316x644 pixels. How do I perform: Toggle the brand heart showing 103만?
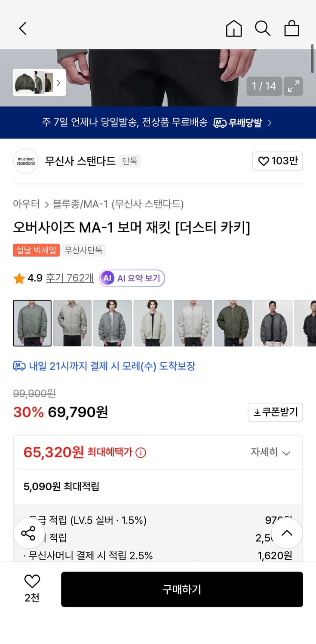277,161
